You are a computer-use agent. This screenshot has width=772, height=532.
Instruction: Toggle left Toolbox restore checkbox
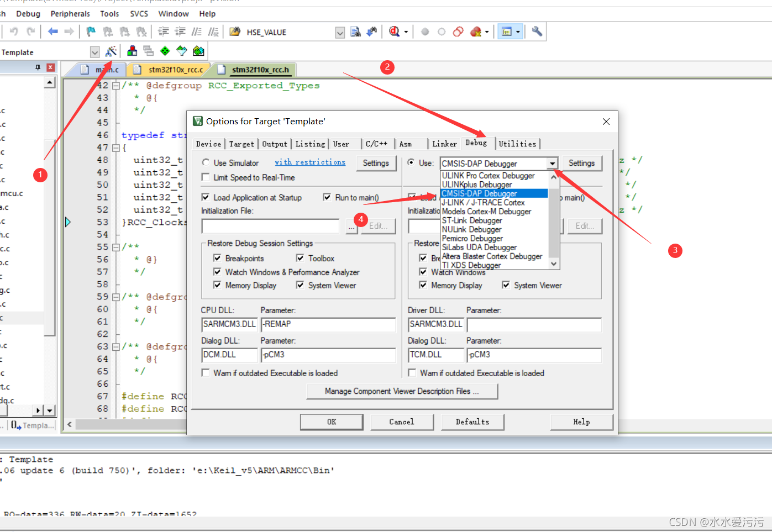pos(300,258)
